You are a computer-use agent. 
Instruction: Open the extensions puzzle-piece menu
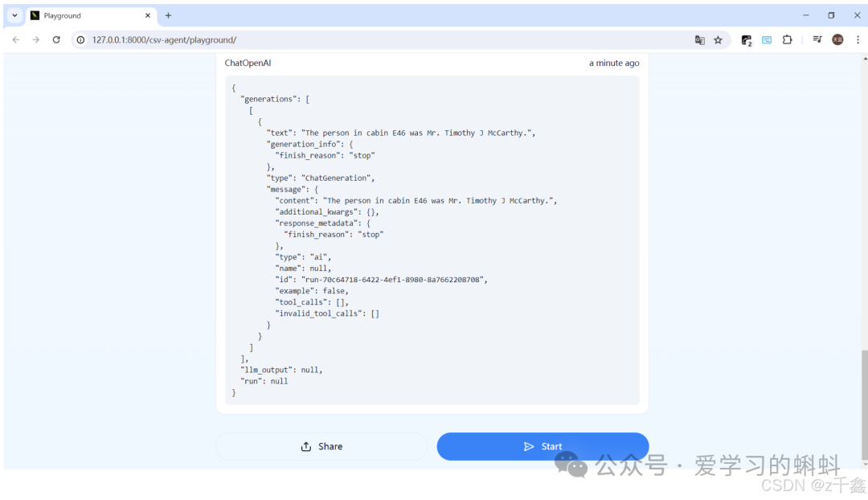(x=787, y=39)
